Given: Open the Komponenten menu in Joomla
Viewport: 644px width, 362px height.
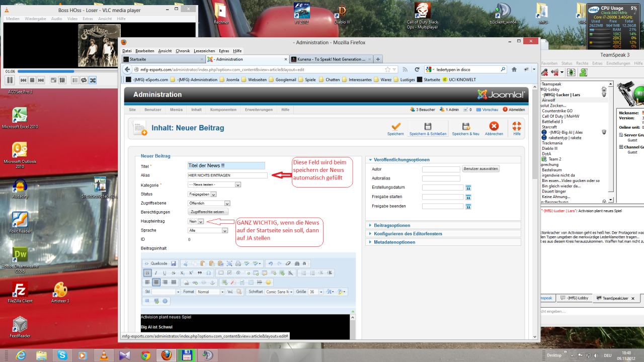Looking at the screenshot, I should point(223,110).
